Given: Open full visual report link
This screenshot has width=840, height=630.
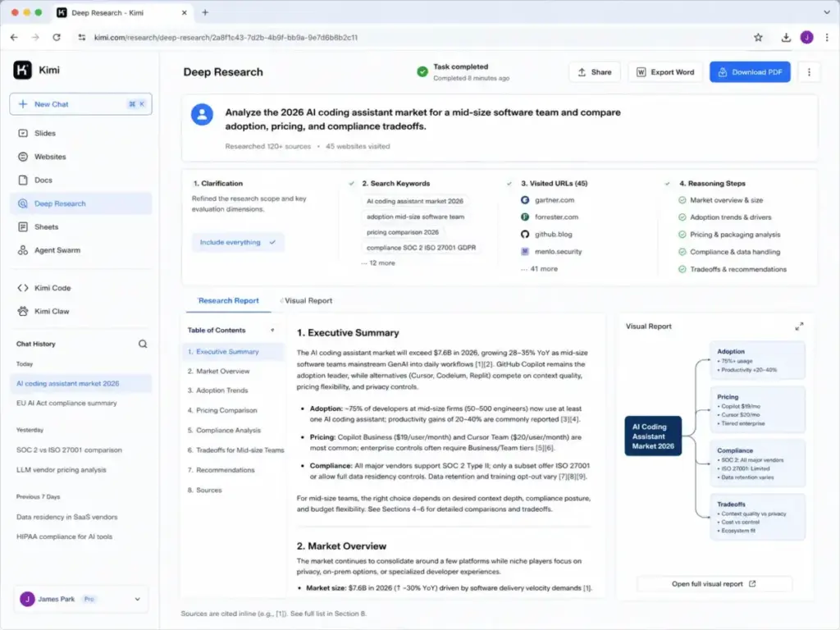Looking at the screenshot, I should click(x=714, y=584).
